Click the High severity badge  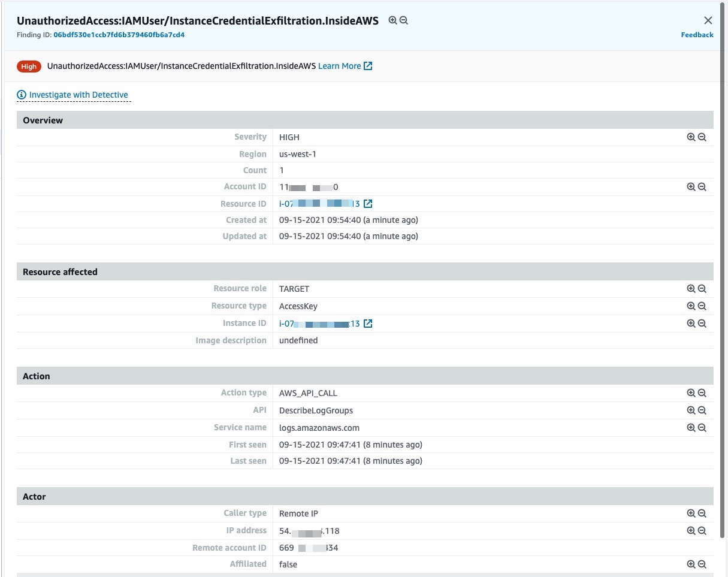pyautogui.click(x=29, y=67)
